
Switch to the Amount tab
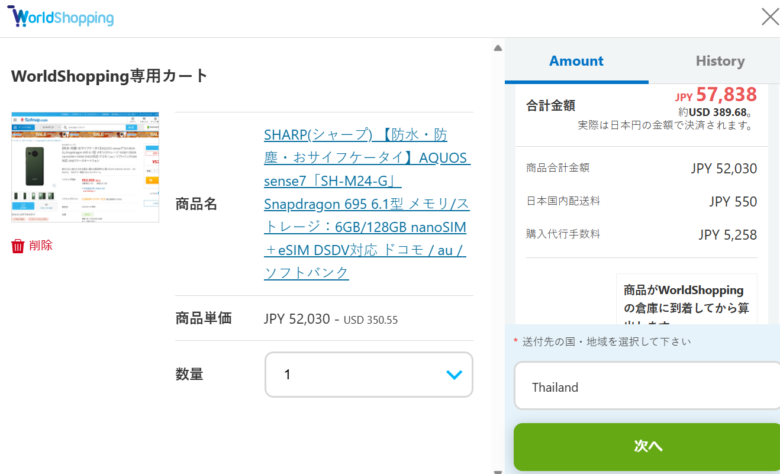[x=576, y=61]
